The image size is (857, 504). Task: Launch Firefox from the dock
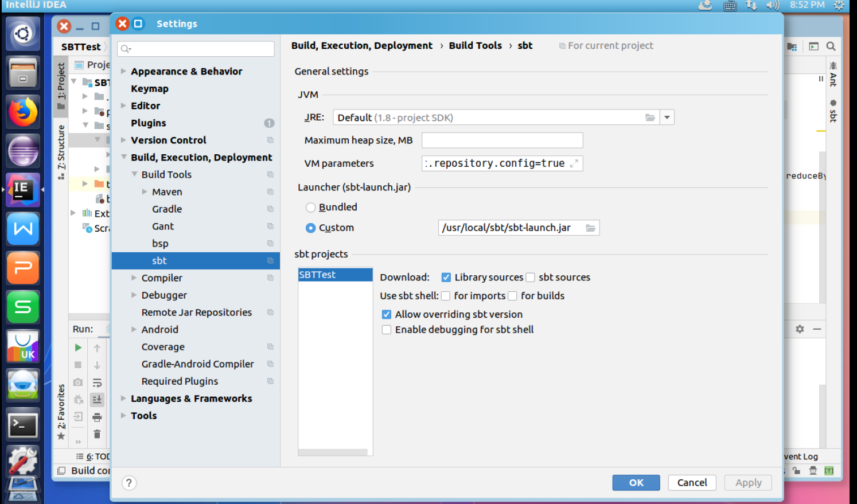(x=23, y=111)
